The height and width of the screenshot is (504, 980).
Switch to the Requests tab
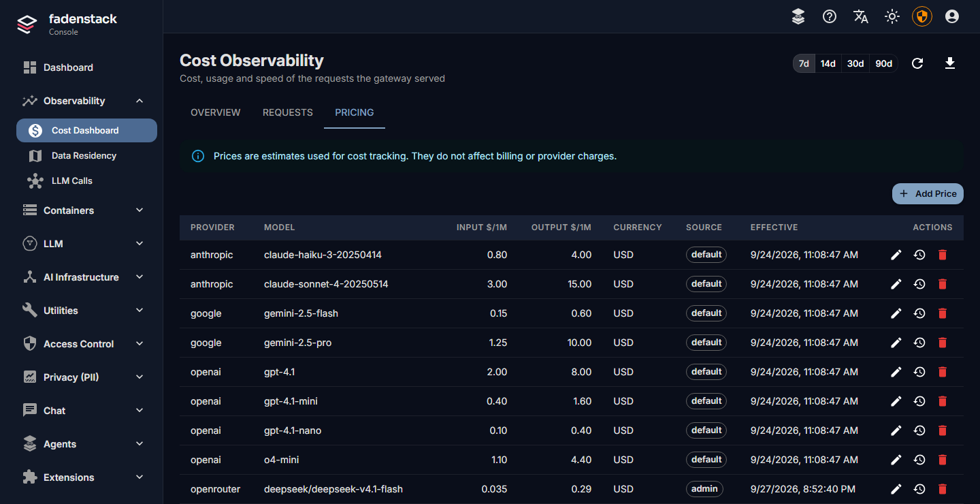coord(288,112)
